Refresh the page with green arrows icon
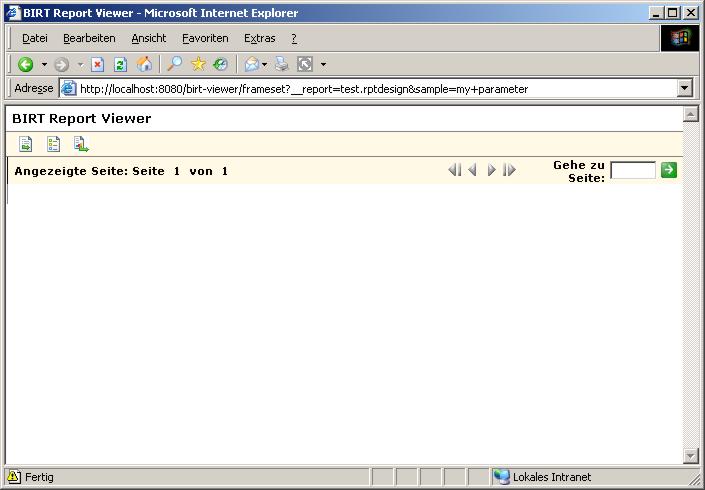705x490 pixels. (x=120, y=64)
